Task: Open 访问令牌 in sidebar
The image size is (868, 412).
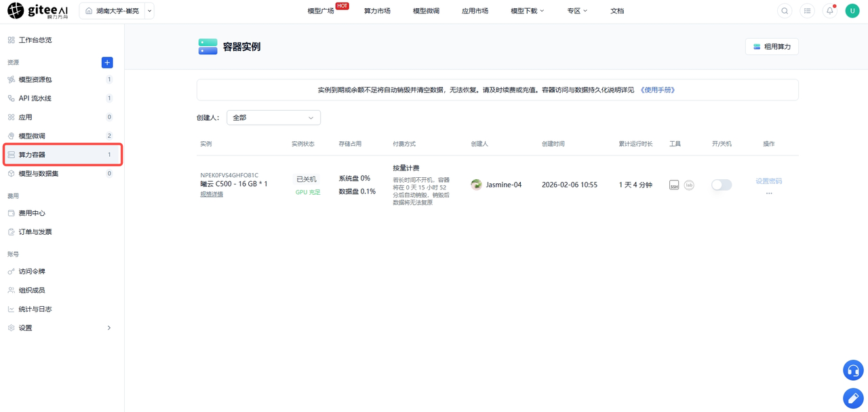Action: click(x=62, y=271)
